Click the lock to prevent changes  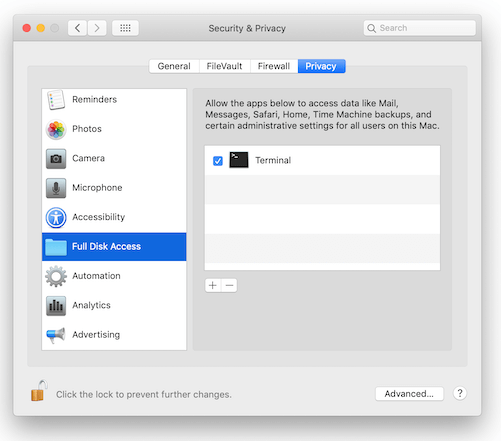39,391
